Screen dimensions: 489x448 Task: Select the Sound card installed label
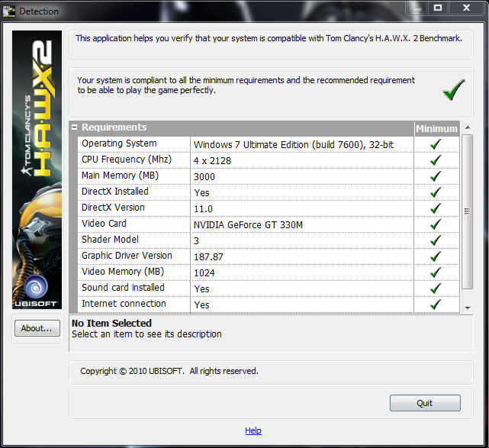click(x=123, y=287)
